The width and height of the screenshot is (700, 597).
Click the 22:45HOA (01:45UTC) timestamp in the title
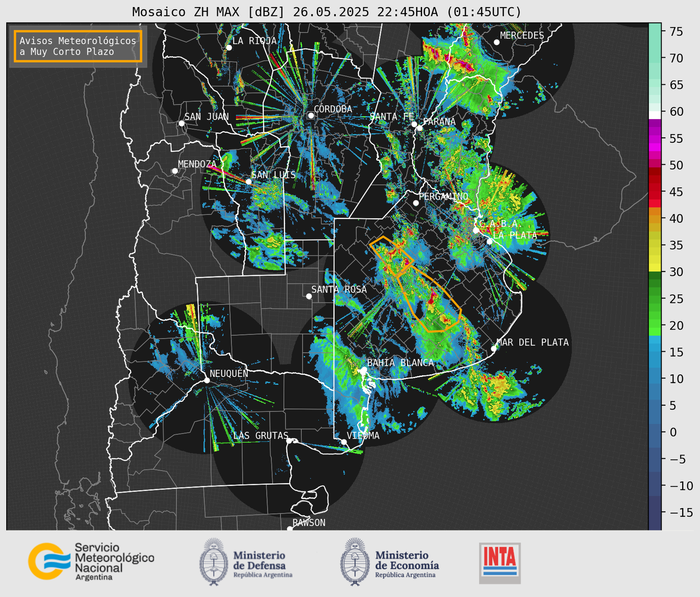[x=449, y=12]
